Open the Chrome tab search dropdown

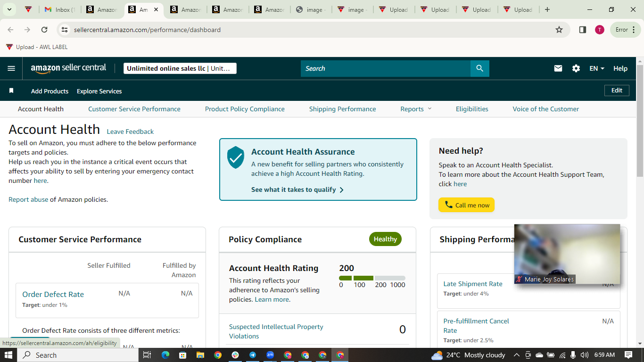(x=9, y=9)
